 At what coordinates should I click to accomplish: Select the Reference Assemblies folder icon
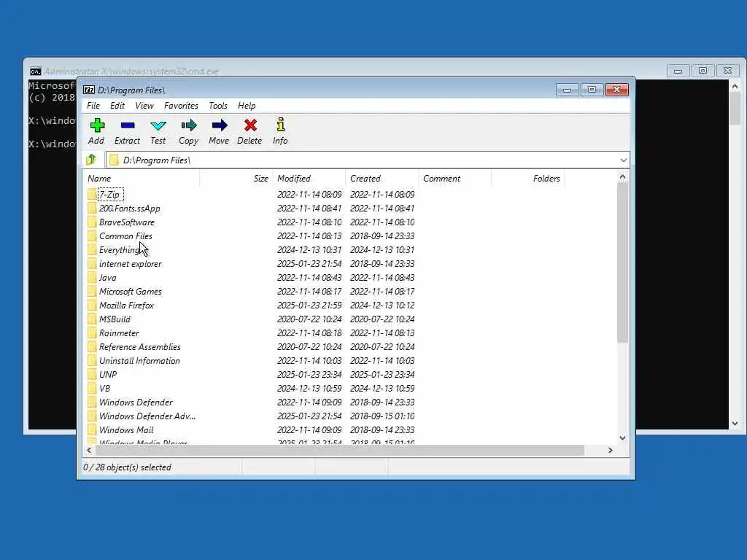pos(92,346)
